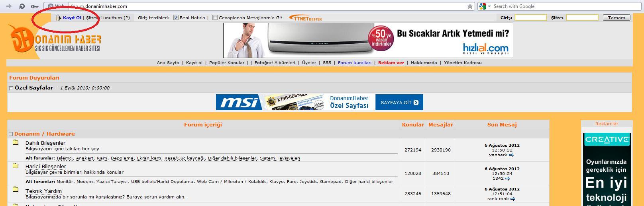Click the browser forward arrow button
644x206 pixels.
point(9,6)
